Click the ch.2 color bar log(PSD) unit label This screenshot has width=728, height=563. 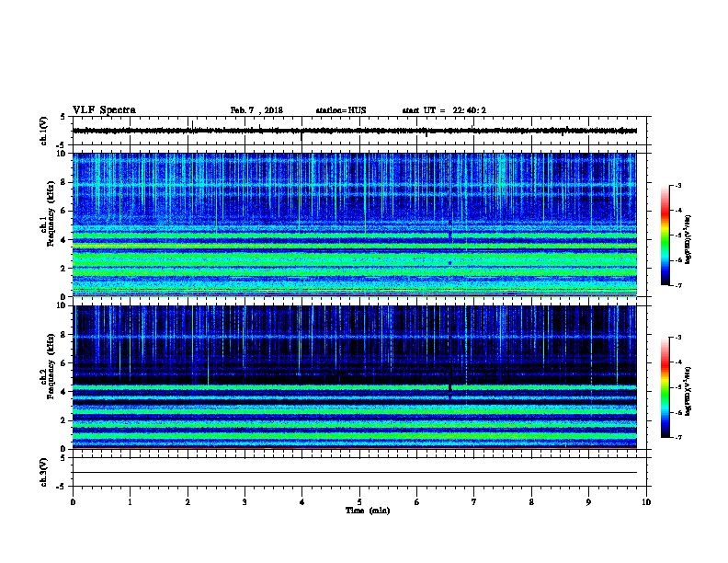[688, 392]
